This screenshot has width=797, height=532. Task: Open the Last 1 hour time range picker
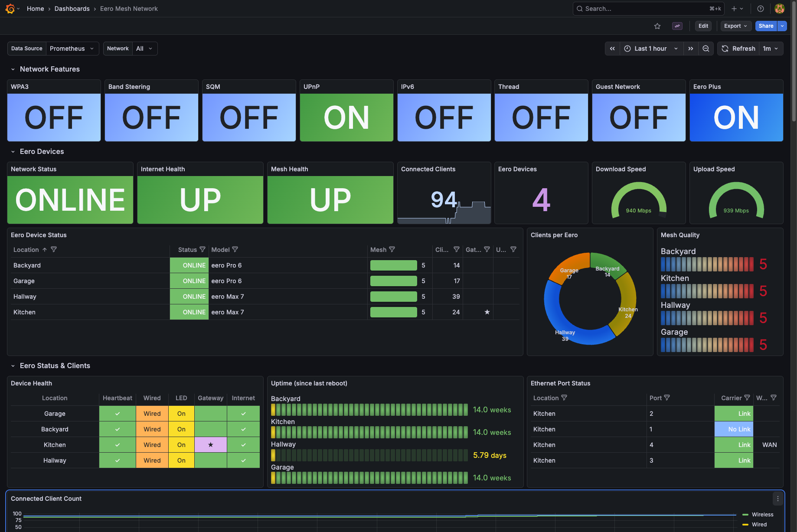651,49
